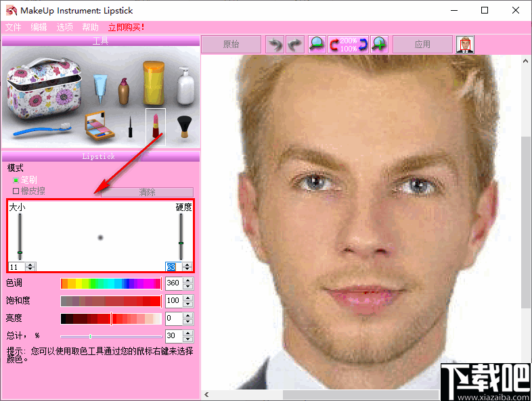Click the undo arrow icon
Screen dimensions: 532x401
[275, 45]
